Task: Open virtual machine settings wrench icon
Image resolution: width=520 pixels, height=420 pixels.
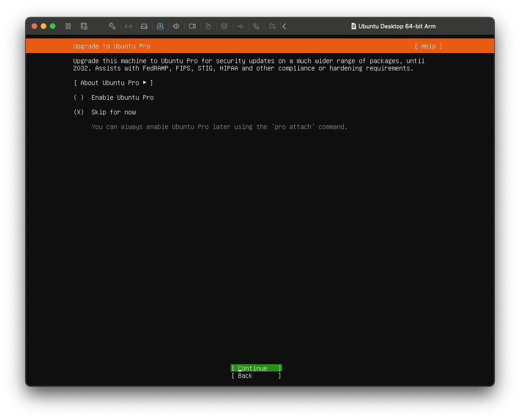Action: click(112, 26)
